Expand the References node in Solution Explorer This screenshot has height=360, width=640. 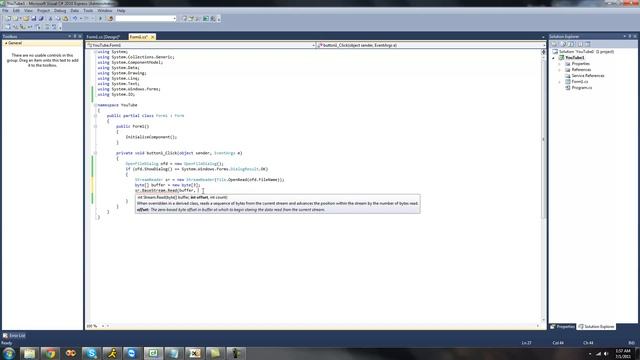click(x=560, y=70)
